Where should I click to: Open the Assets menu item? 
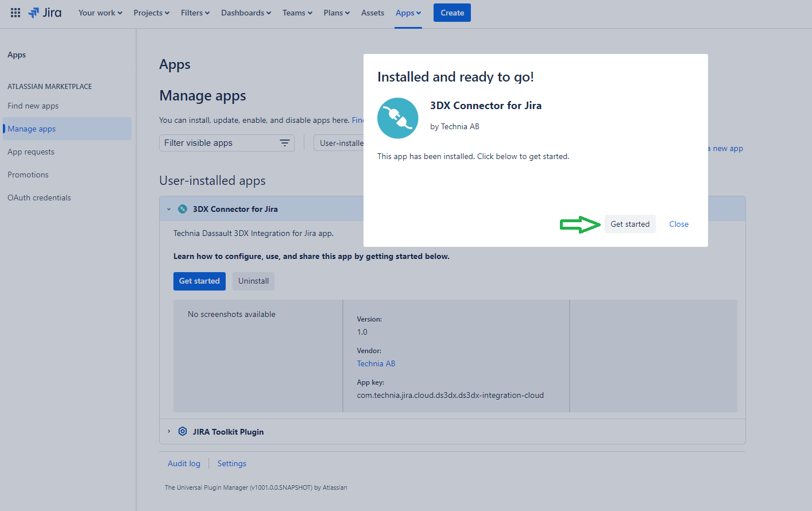(x=372, y=13)
